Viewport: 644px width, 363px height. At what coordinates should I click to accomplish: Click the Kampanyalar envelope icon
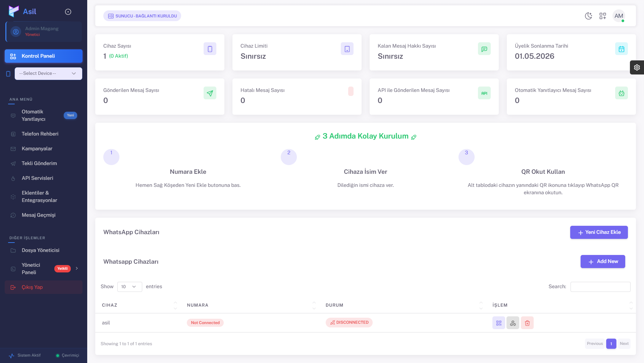tap(13, 149)
